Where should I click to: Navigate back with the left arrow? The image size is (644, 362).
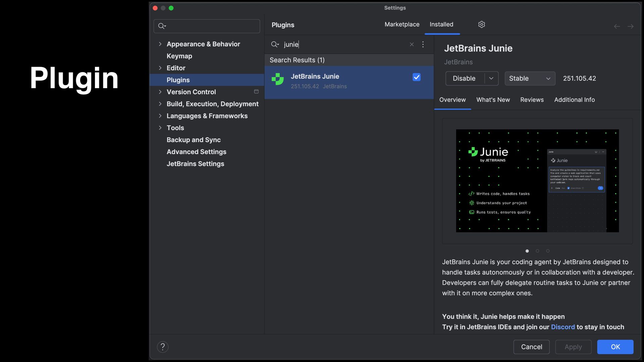point(616,26)
